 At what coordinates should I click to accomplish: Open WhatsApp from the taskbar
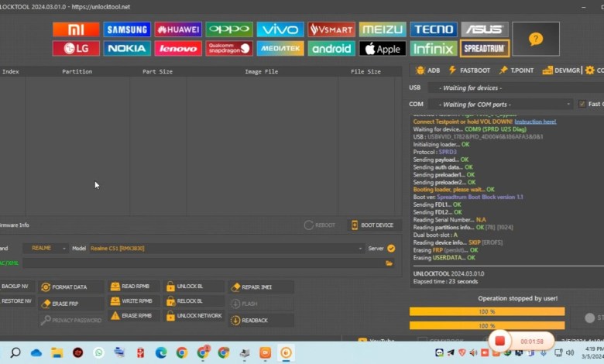[x=98, y=352]
